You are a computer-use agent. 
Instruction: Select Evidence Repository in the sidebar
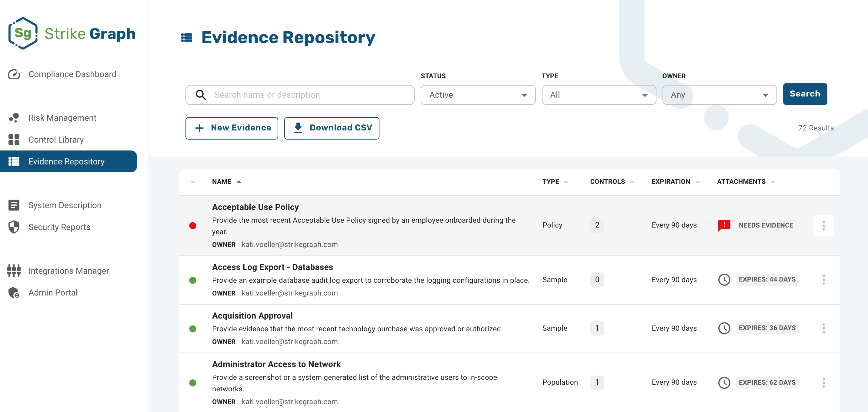[x=68, y=162]
